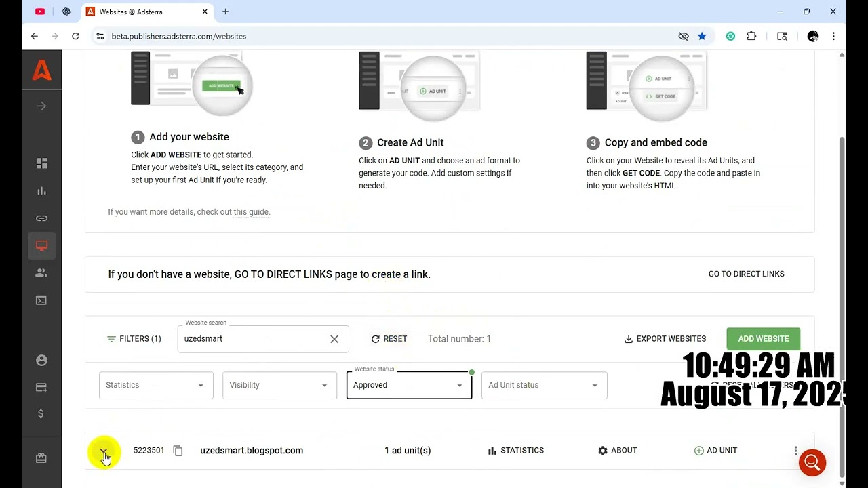Switch to the ChatGPT browser tab
868x488 pixels.
coord(66,12)
